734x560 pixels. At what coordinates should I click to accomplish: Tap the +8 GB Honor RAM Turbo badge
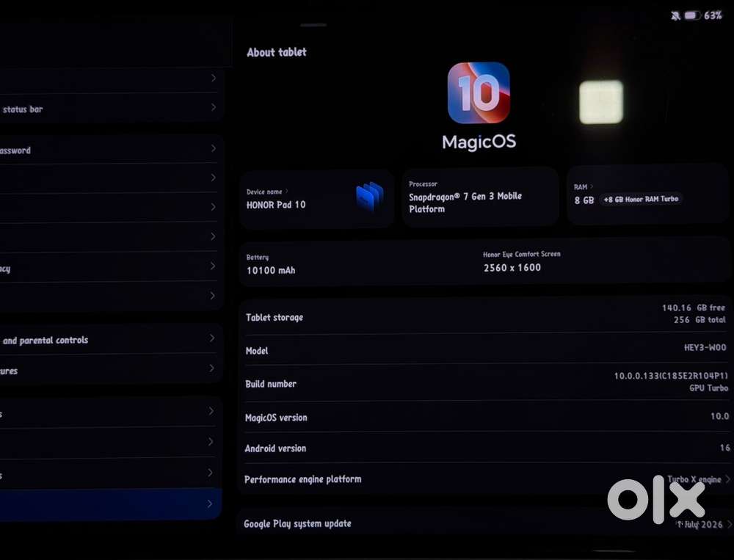click(641, 200)
